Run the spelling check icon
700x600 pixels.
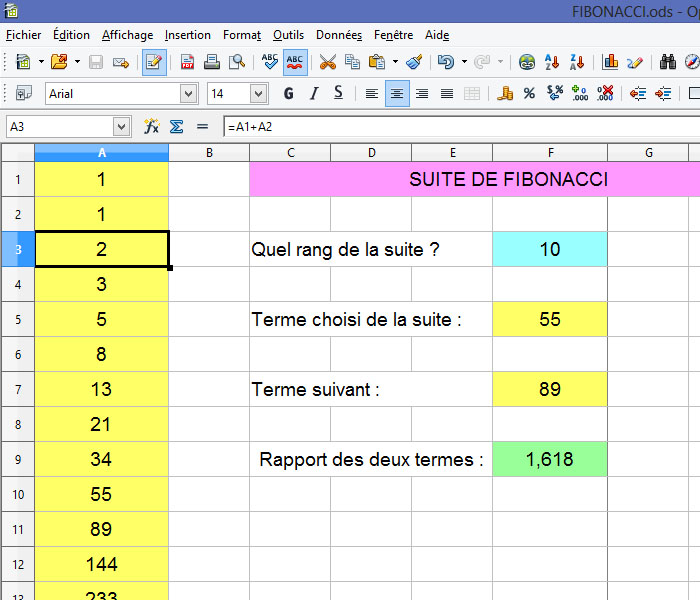[x=270, y=62]
